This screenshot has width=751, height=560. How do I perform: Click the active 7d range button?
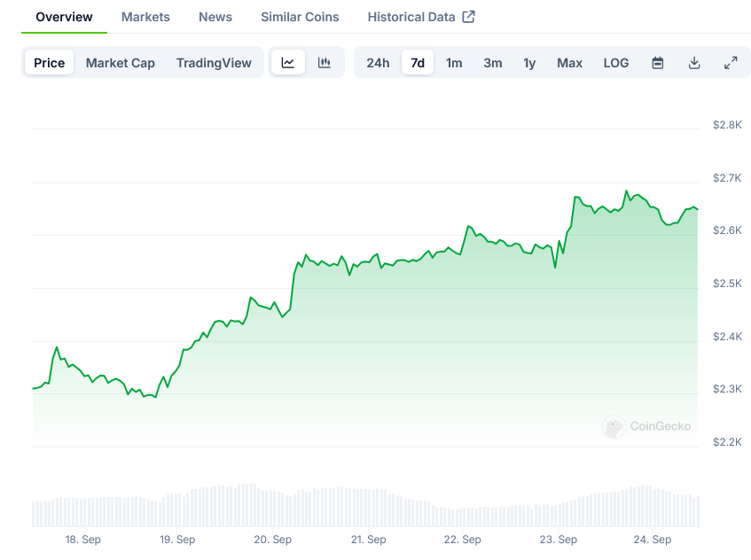point(417,63)
